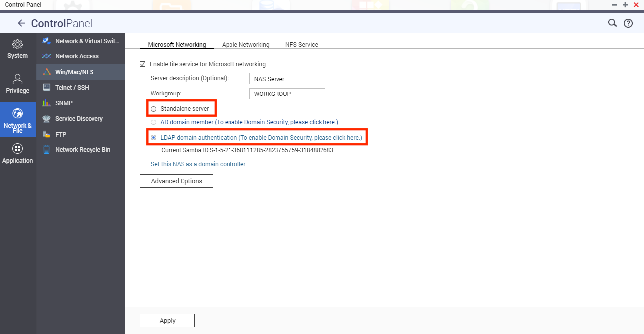Open the search magnifier icon
The height and width of the screenshot is (334, 644).
click(x=612, y=23)
